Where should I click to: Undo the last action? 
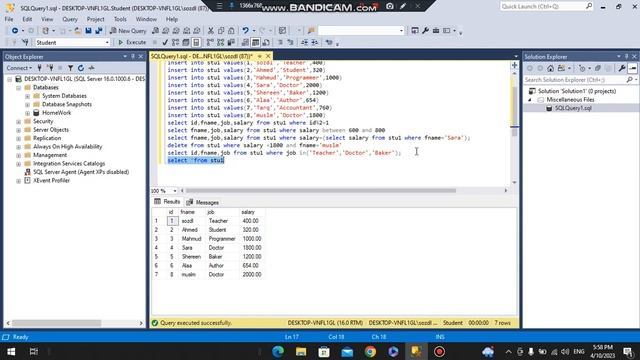point(245,31)
